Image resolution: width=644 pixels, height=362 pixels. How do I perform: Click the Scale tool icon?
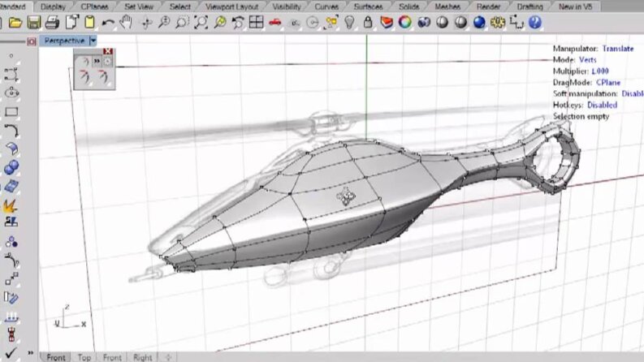point(11,278)
